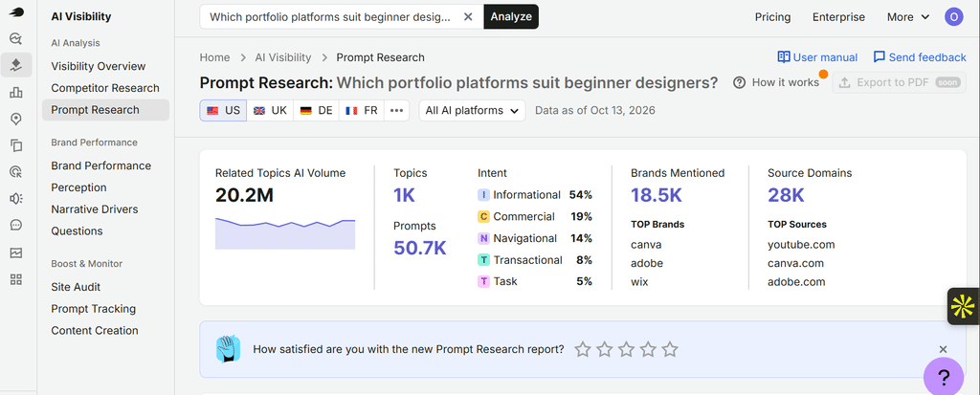Open the grid apps icon in sidebar
Screen dimensions: 980x395
pos(16,279)
